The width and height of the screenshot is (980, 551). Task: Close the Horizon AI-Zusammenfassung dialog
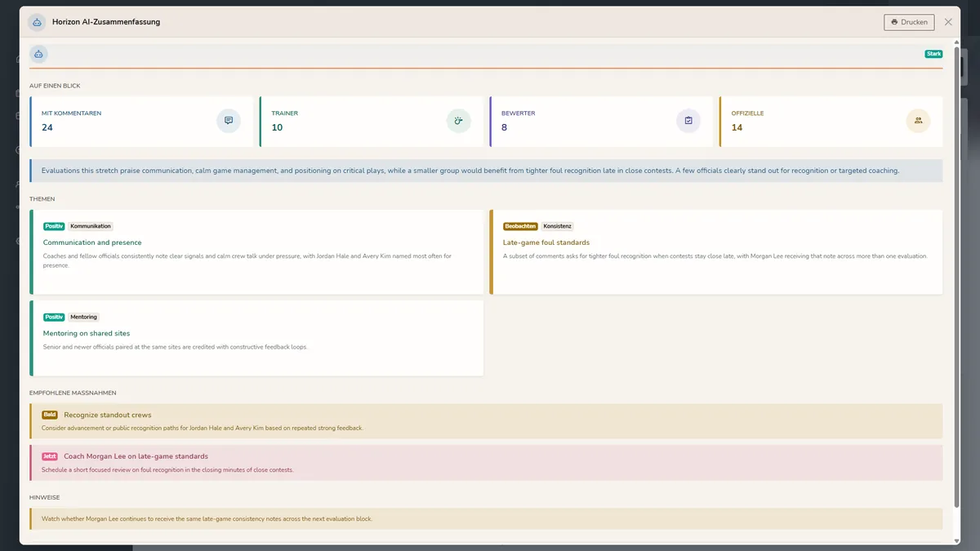point(948,22)
